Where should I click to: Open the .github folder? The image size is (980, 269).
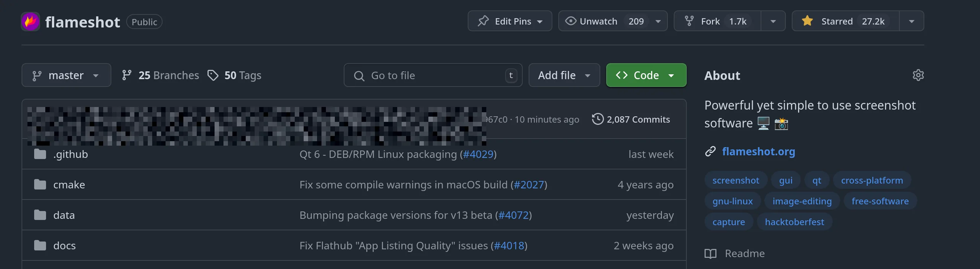[x=71, y=154]
